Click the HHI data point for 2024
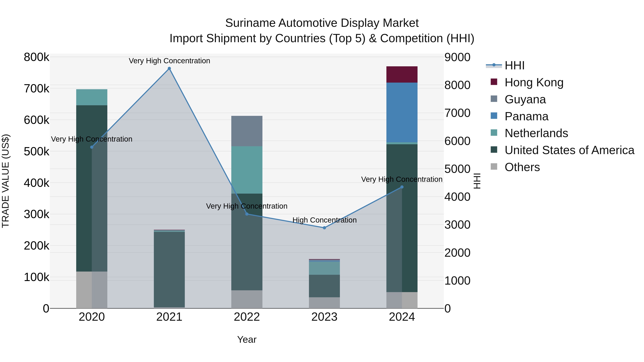This screenshot has width=644, height=362. [402, 187]
